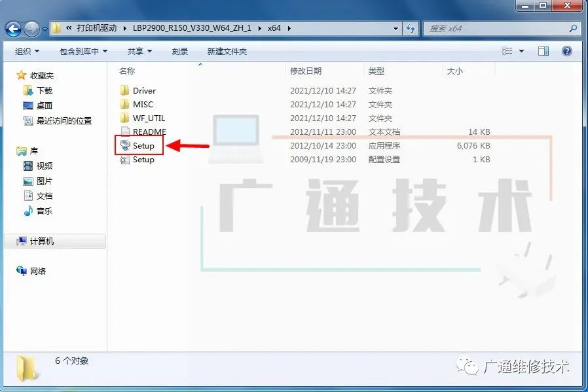Screen dimensions: 588x392
Task: Click 新建文件夹 to create a folder
Action: coord(227,51)
